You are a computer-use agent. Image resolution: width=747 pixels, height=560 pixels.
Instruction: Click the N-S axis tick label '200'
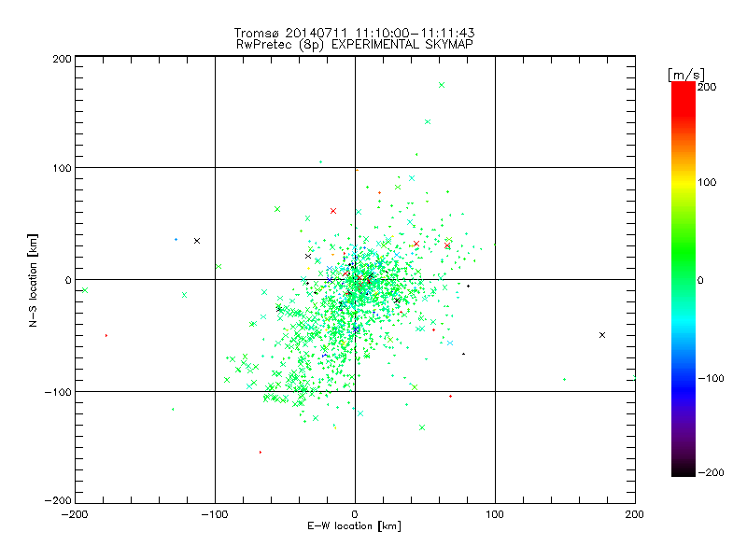pyautogui.click(x=62, y=59)
